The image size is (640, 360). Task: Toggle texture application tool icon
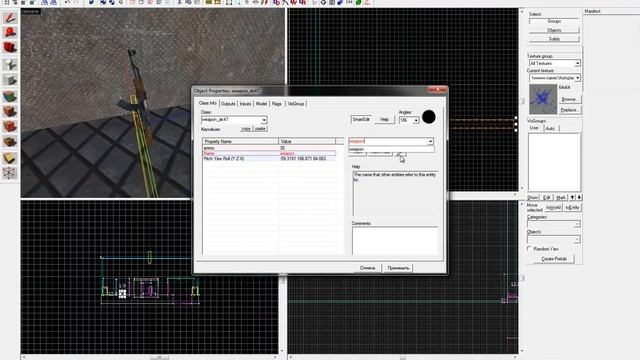pos(10,96)
